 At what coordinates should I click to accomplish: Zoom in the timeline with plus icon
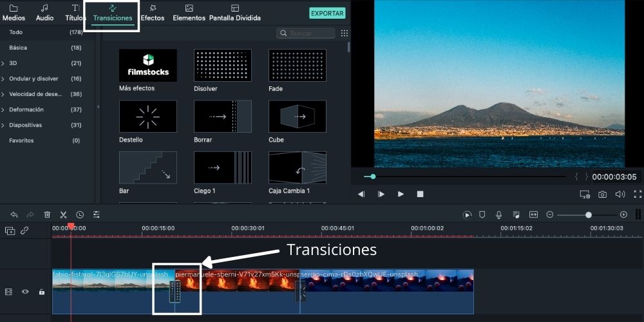[x=623, y=214]
